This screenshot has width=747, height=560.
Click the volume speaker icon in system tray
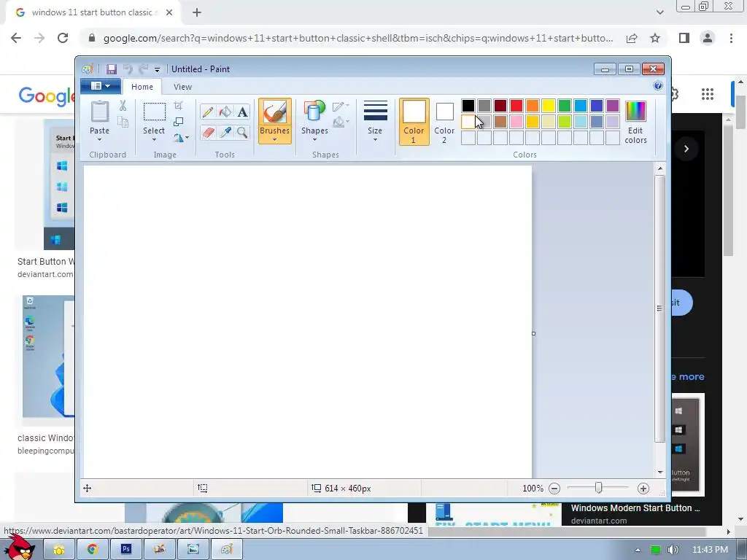(x=673, y=550)
